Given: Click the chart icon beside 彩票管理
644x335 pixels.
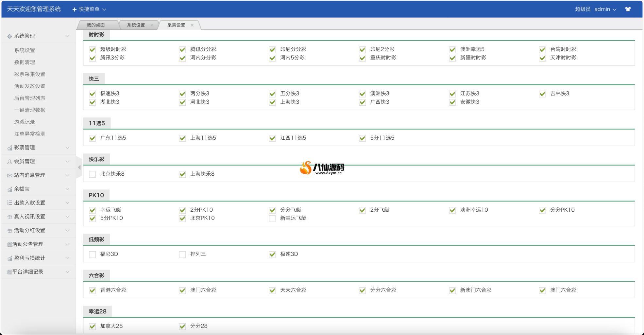Looking at the screenshot, I should pos(9,148).
